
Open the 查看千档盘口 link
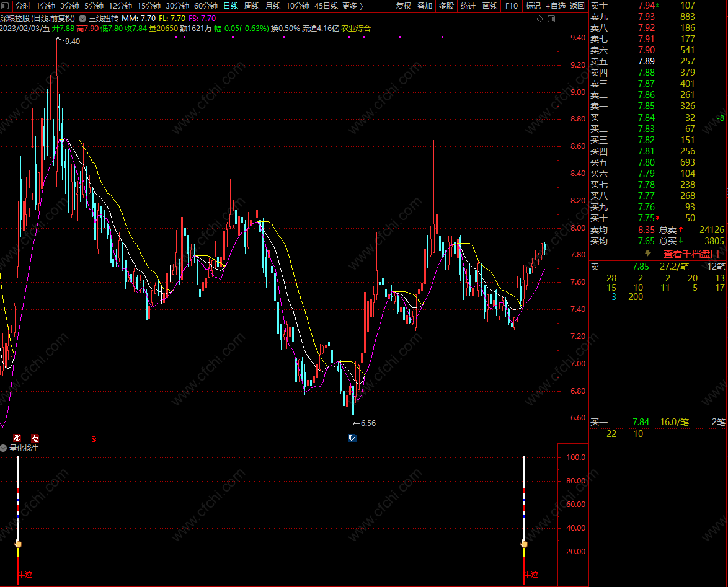pos(691,254)
